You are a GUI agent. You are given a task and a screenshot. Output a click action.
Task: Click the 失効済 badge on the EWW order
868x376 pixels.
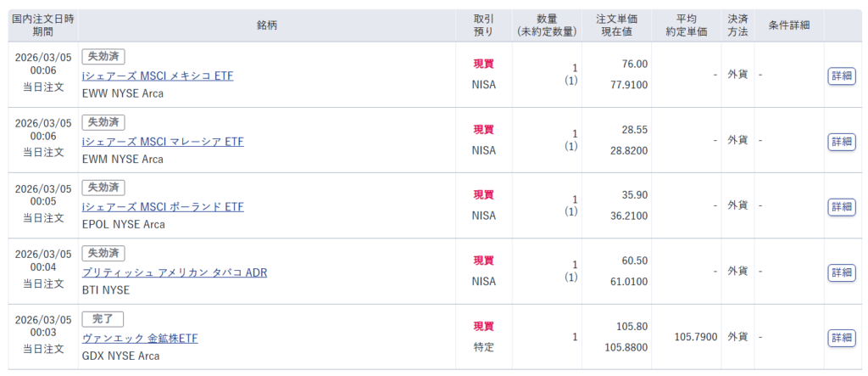pos(103,56)
